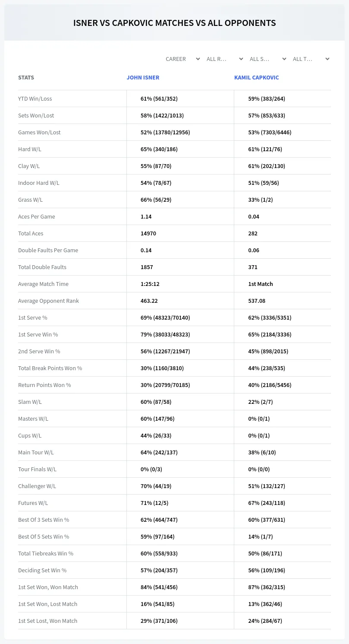Select the Average Opponent Rank row label
Screen dimensions: 349x644
[48, 301]
